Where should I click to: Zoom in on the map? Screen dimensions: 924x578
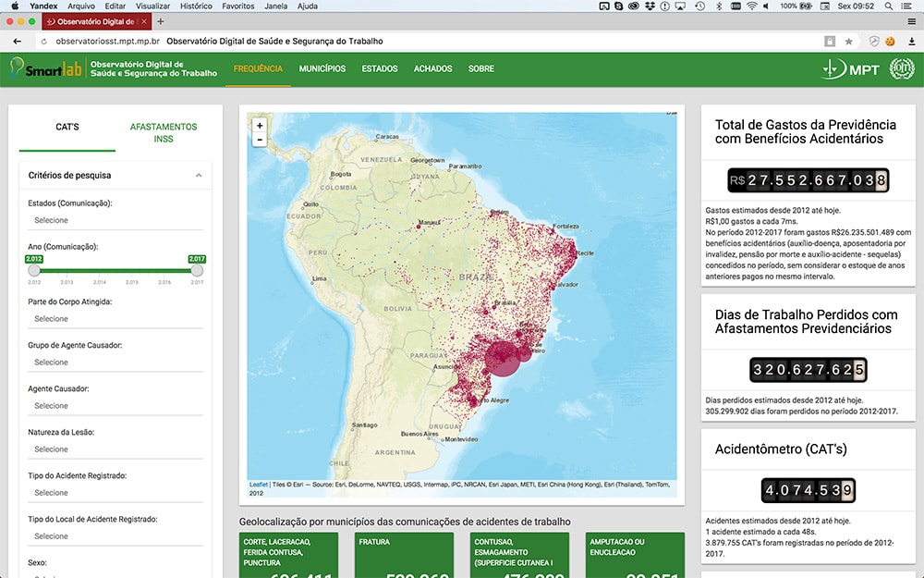pos(260,125)
